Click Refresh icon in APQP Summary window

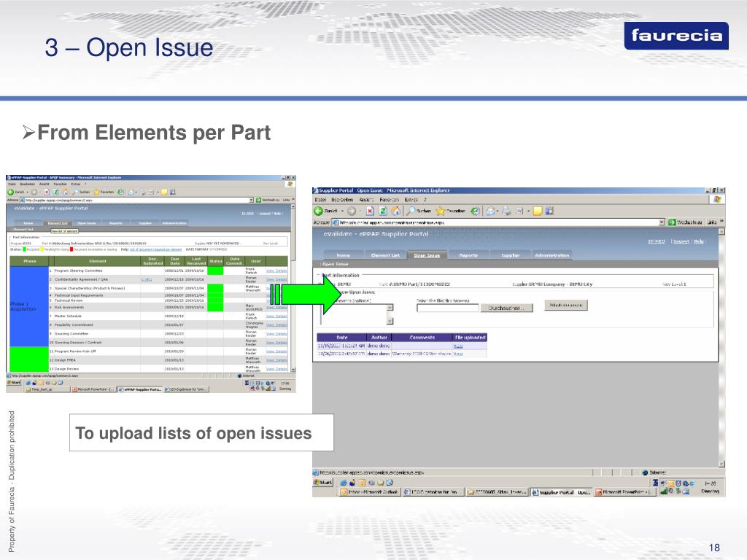(x=55, y=192)
